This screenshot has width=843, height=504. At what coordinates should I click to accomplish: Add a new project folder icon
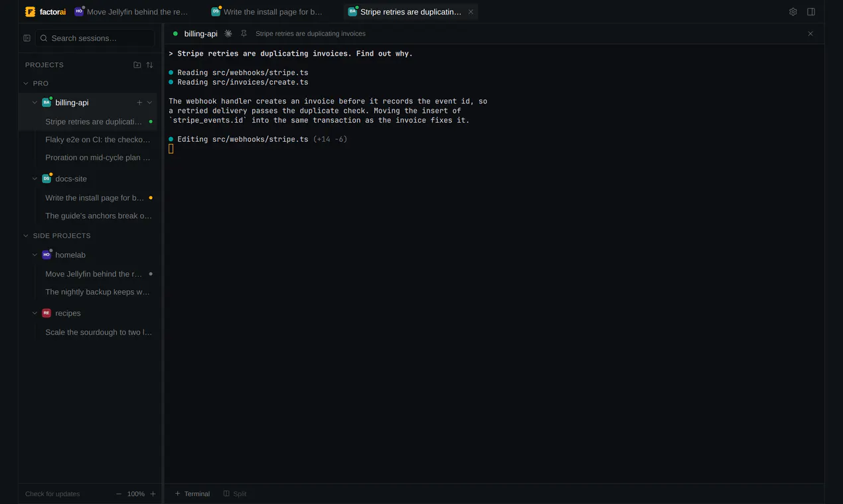pos(137,65)
